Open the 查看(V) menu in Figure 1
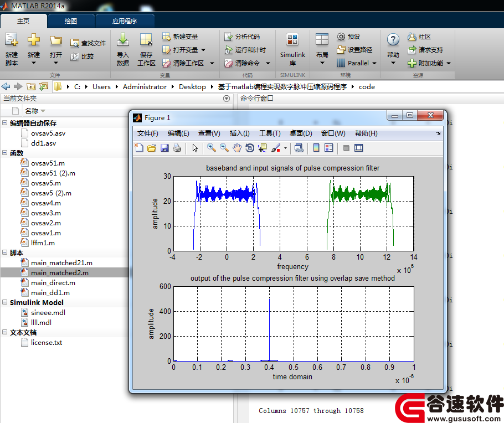Screen dimensions: 504x423 [209, 133]
